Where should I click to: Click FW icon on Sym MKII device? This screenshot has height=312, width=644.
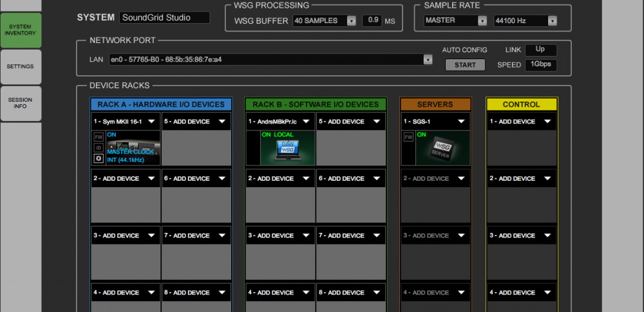(98, 137)
